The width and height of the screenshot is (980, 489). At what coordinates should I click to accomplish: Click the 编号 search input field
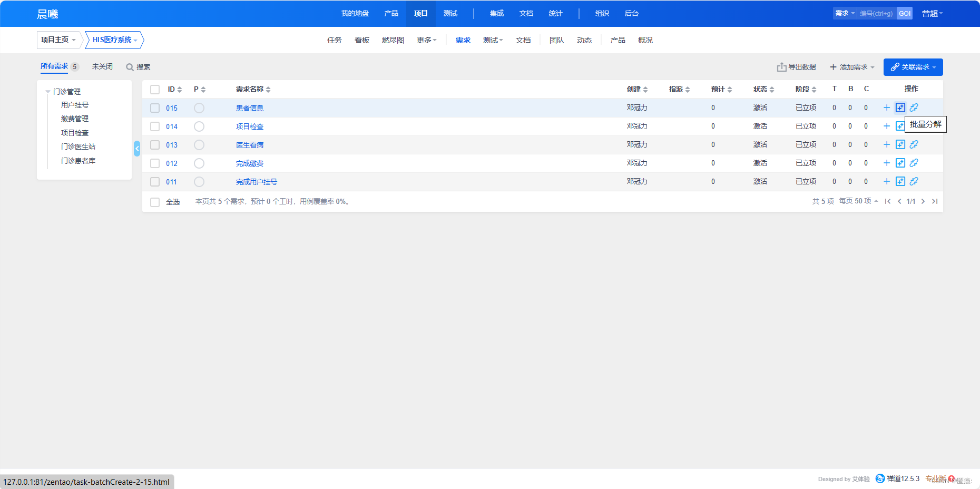point(877,13)
